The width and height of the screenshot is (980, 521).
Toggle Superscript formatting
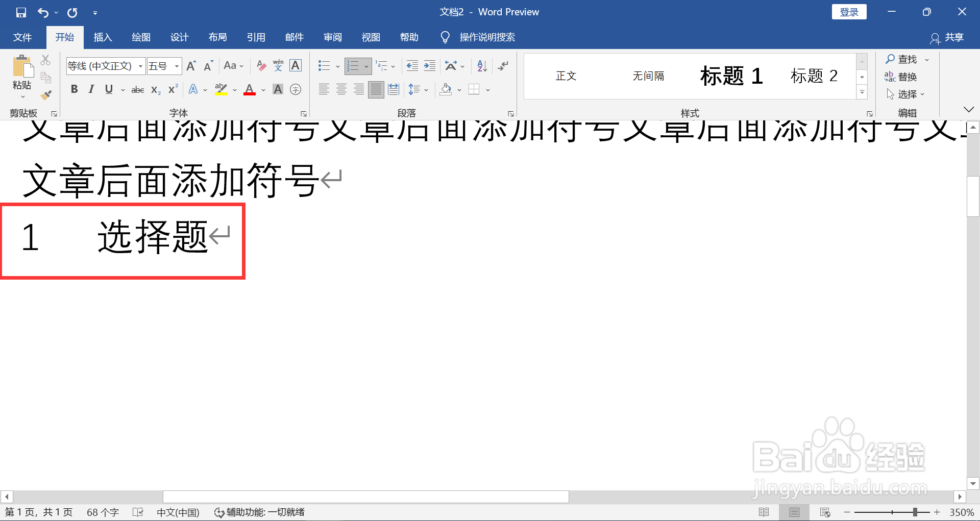click(173, 89)
